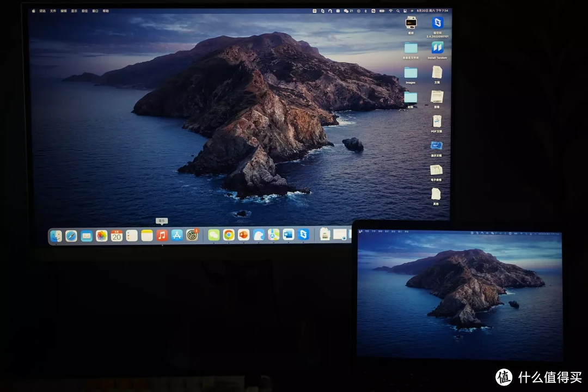Open the 帮助 menu
This screenshot has height=392, width=588.
click(x=106, y=11)
